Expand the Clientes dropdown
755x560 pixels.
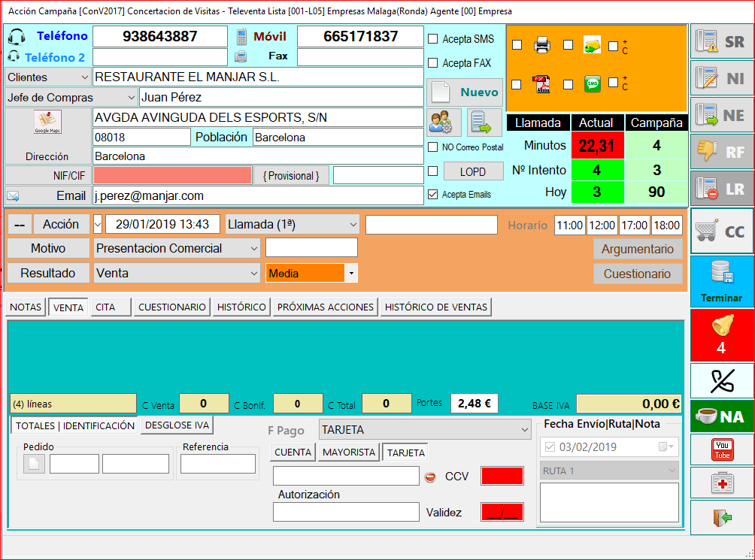84,77
